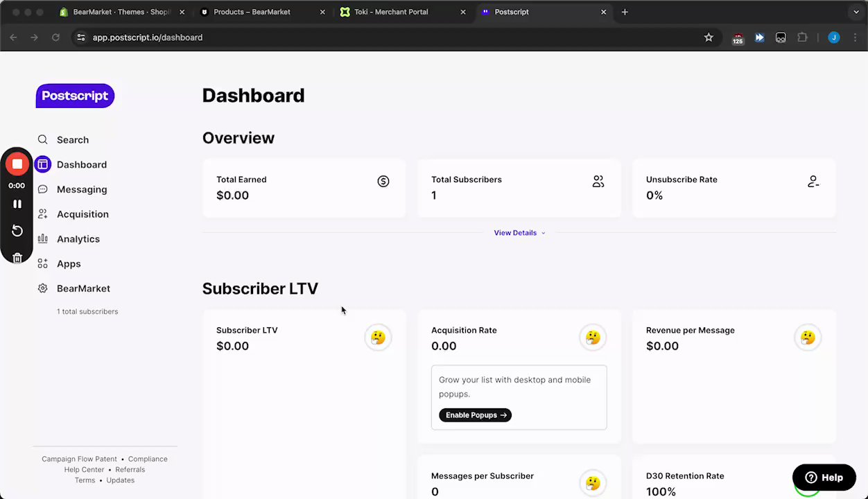868x499 pixels.
Task: Click the Enable Popups button
Action: tap(475, 415)
